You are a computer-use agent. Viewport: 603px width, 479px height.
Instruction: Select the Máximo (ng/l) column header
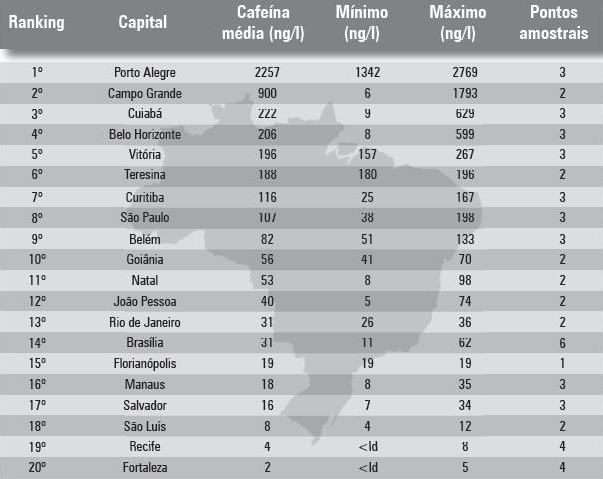(458, 23)
